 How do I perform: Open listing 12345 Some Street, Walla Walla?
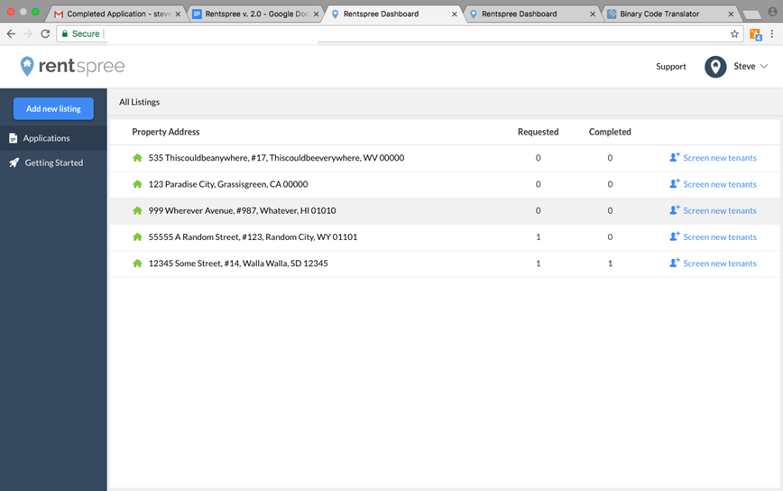point(238,263)
